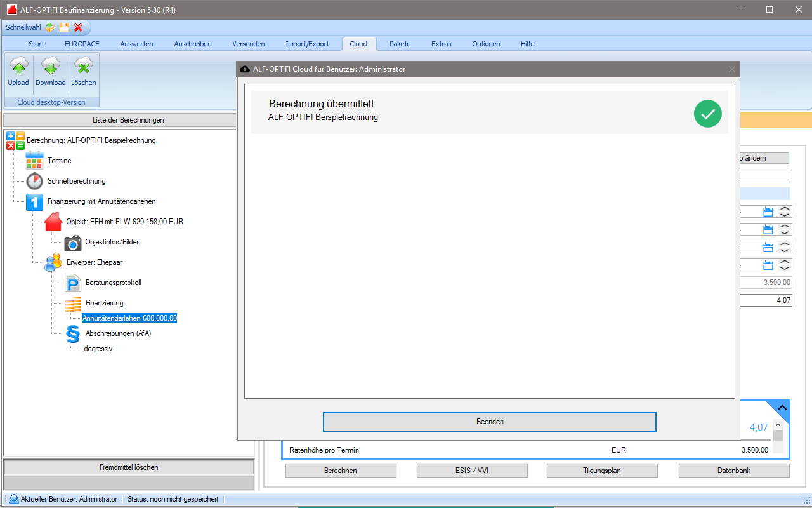Click 'Status: noch nicht gespeichert' in status bar

pos(173,499)
